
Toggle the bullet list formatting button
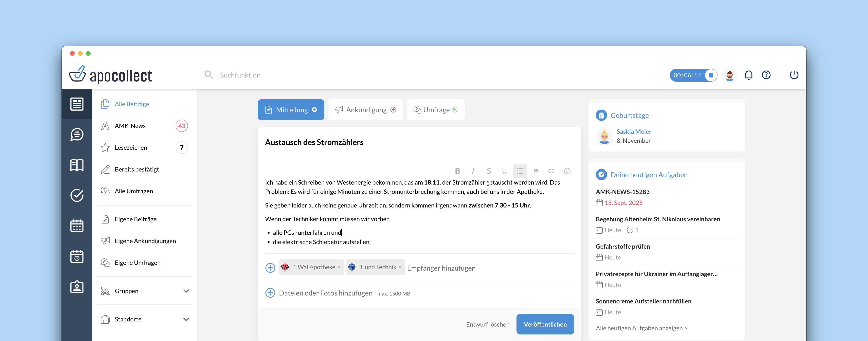click(x=520, y=171)
